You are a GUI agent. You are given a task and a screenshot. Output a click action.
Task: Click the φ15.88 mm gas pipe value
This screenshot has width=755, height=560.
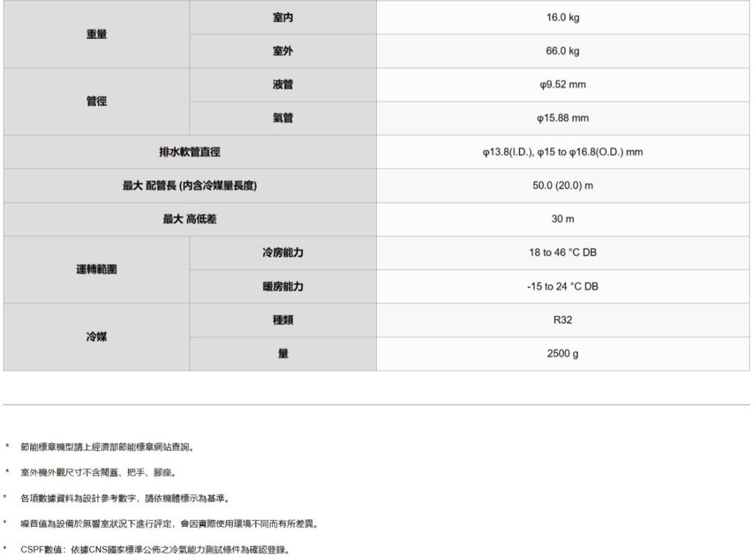coord(563,119)
